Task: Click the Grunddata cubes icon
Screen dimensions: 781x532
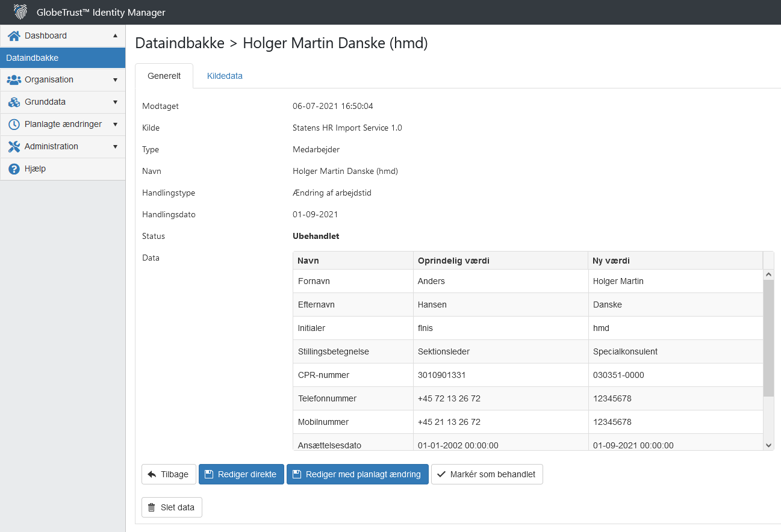Action: 14,102
